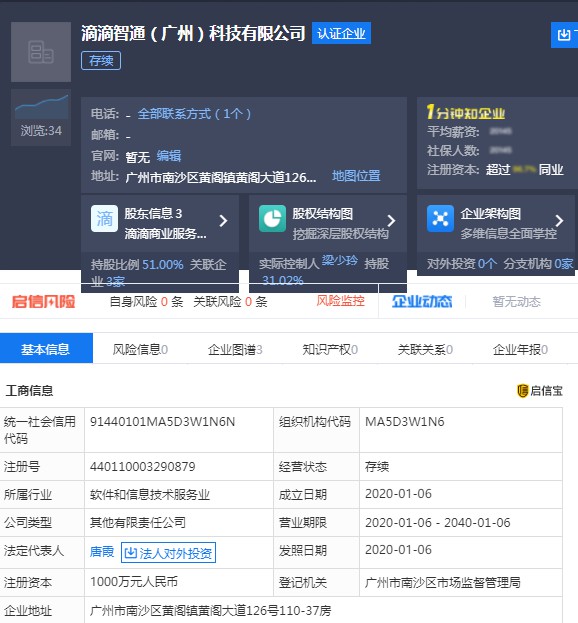Image resolution: width=578 pixels, height=623 pixels.
Task: Click the truncated address in the header card
Action: pos(221,177)
